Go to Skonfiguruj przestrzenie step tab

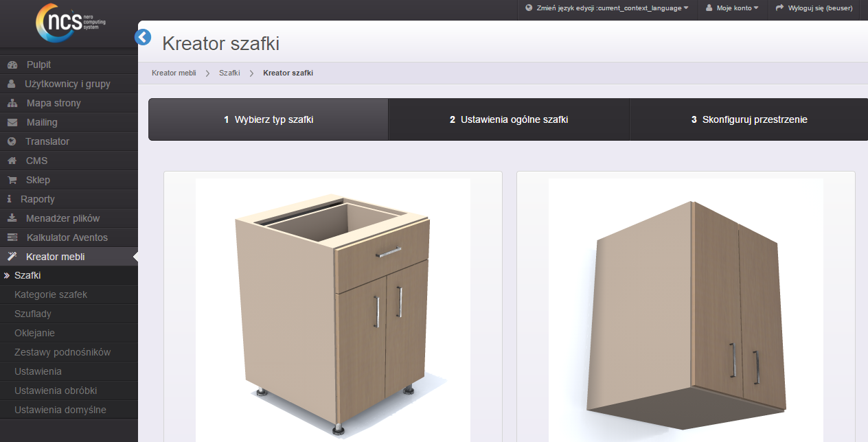coord(749,119)
